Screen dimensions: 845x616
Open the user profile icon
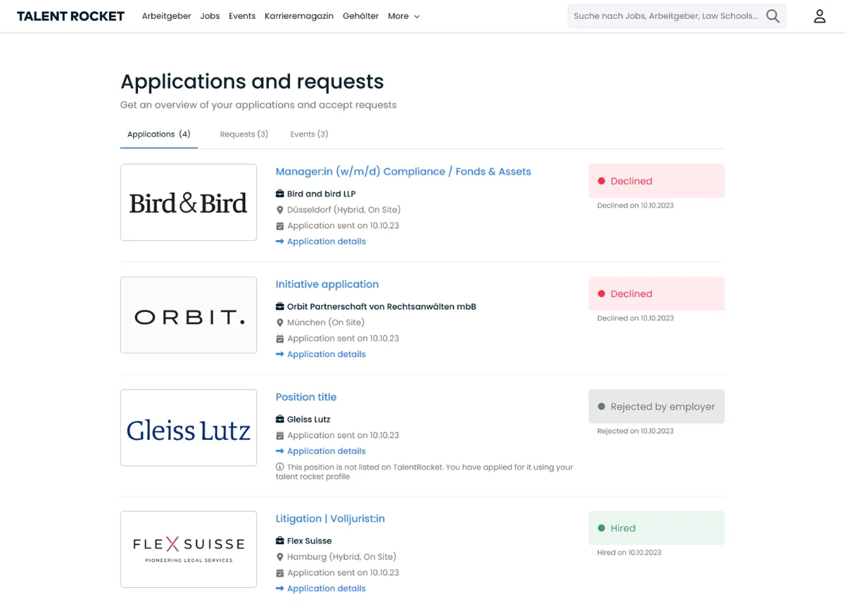click(x=820, y=16)
